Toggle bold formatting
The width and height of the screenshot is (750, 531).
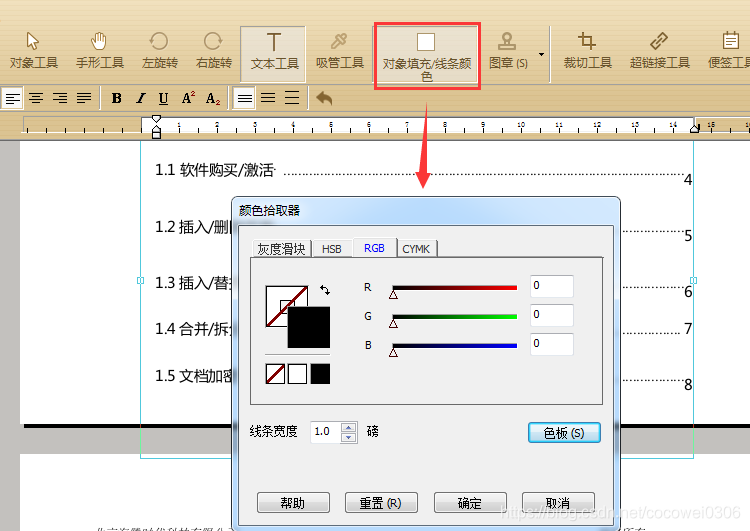tap(116, 99)
